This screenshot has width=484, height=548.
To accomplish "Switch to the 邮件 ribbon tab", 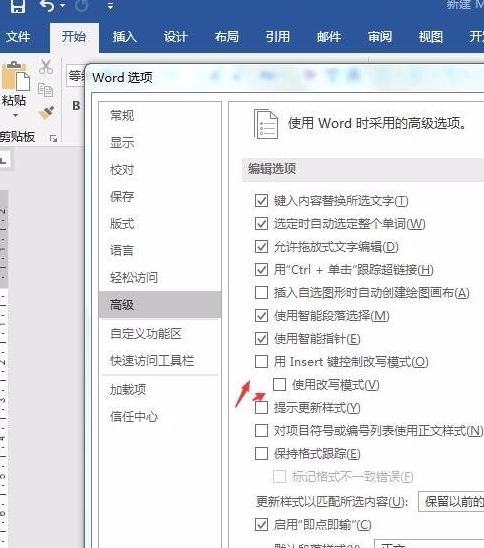I will click(x=329, y=37).
